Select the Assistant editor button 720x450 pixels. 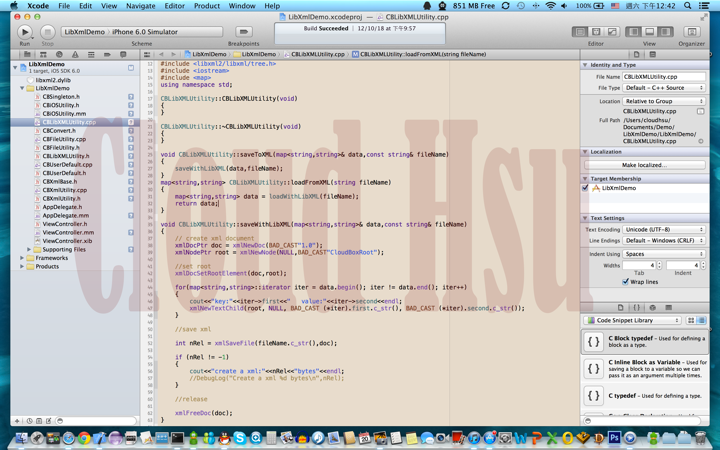(x=596, y=32)
